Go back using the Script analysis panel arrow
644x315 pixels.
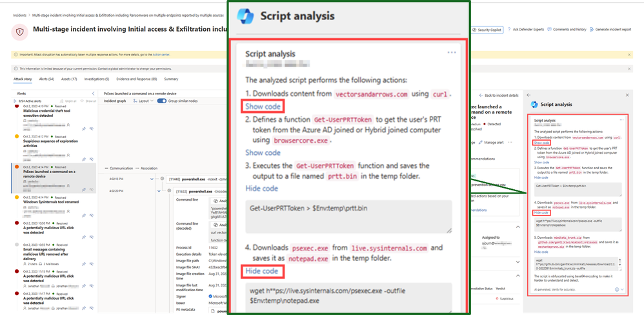(528, 95)
